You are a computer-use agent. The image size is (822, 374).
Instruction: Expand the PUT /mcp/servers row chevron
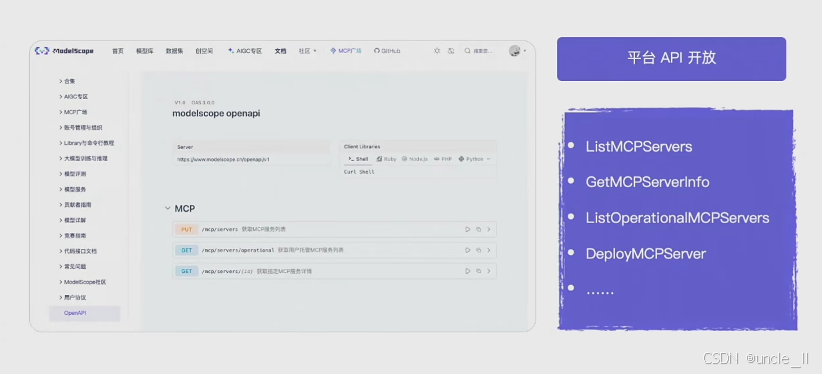pyautogui.click(x=489, y=229)
